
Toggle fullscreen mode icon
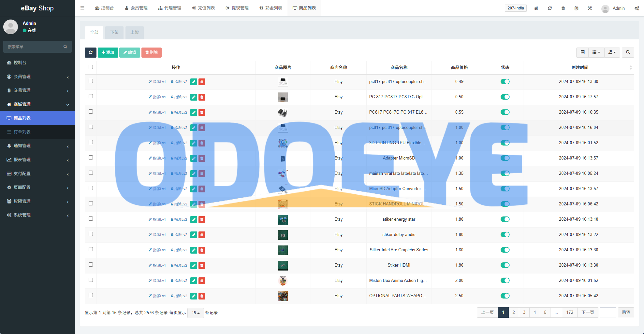point(590,8)
